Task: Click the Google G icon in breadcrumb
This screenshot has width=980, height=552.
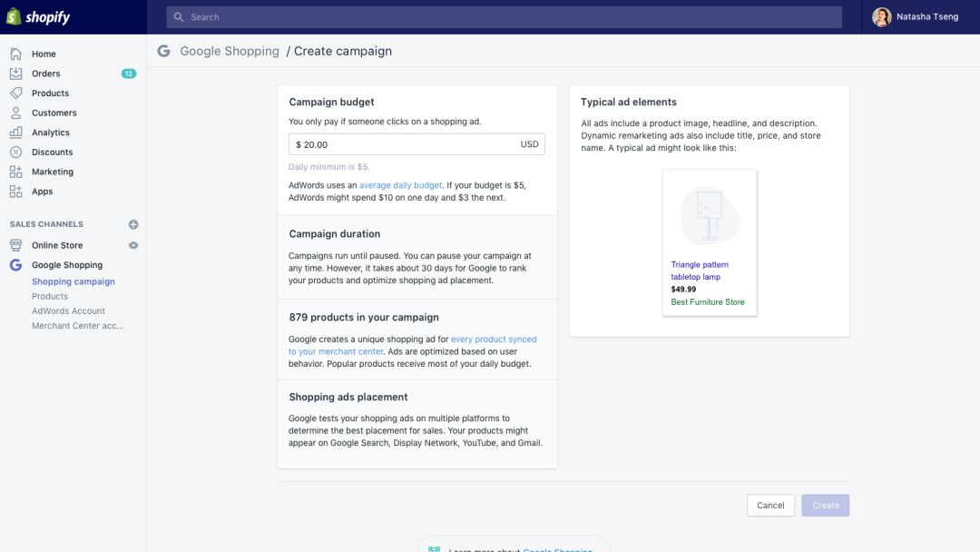Action: 163,51
